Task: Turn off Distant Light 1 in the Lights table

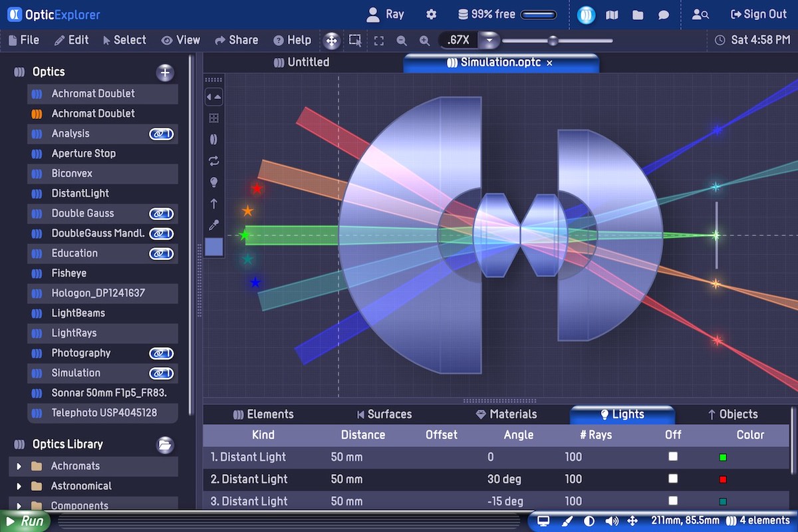Action: click(672, 457)
